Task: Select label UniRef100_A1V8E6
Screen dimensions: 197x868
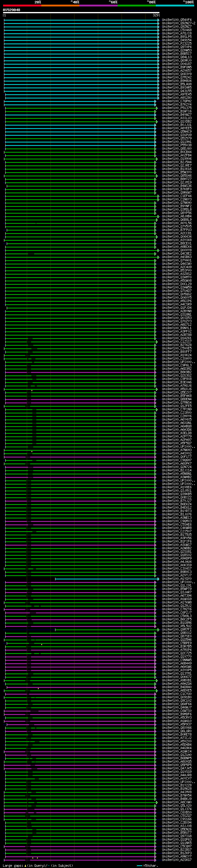Action: click(x=176, y=487)
